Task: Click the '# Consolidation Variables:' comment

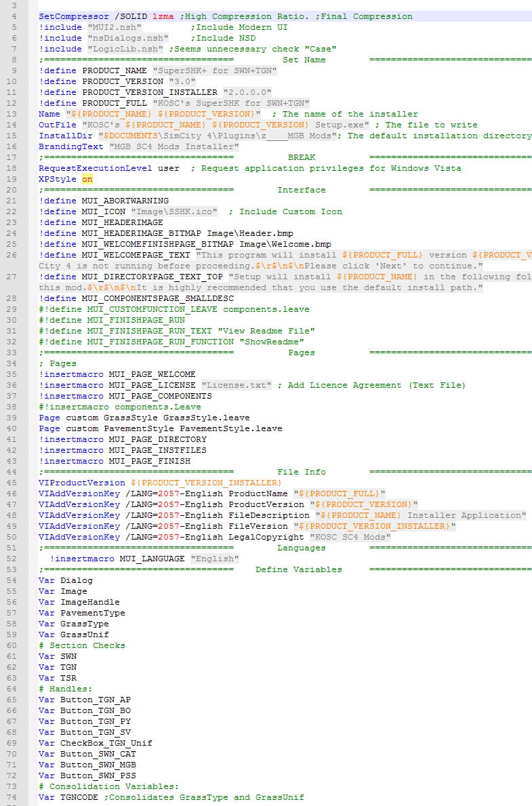Action: (109, 786)
